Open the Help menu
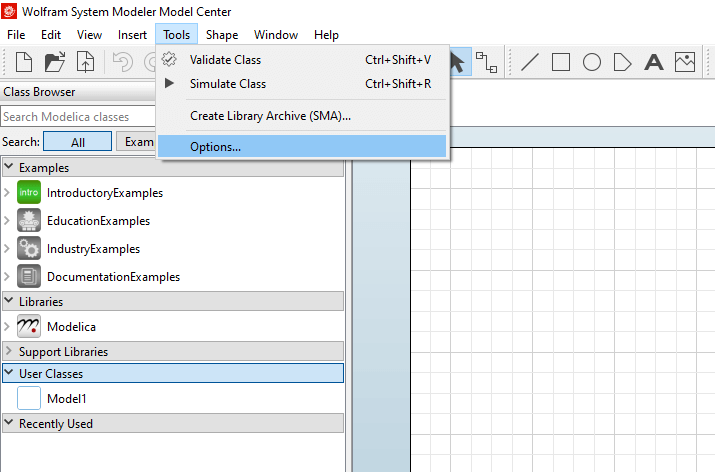 pos(326,35)
